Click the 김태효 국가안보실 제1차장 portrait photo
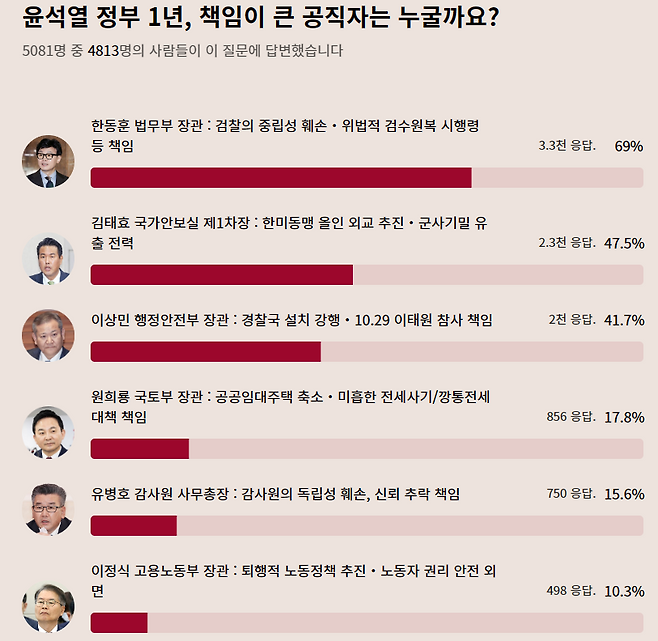 [x=48, y=259]
